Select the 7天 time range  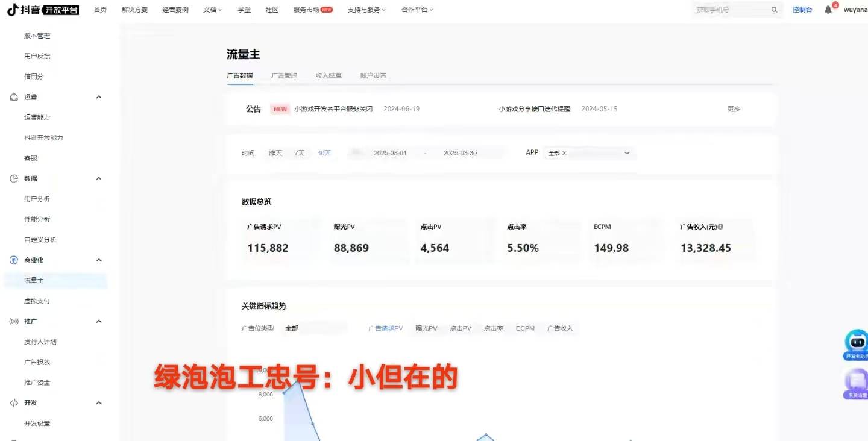coord(300,153)
